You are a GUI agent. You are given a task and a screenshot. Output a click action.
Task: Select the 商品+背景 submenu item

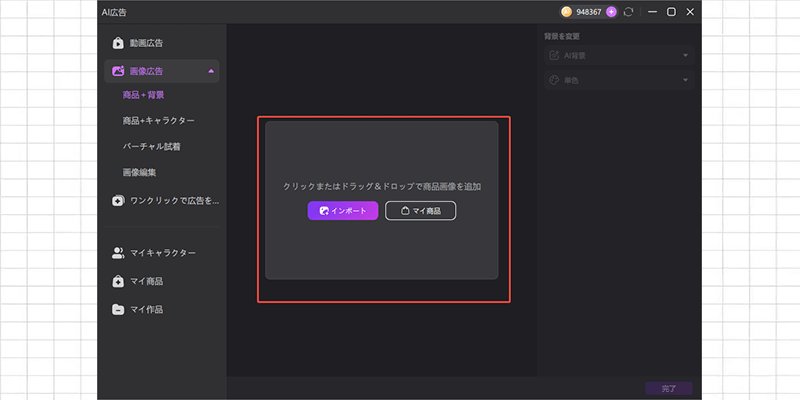(143, 95)
